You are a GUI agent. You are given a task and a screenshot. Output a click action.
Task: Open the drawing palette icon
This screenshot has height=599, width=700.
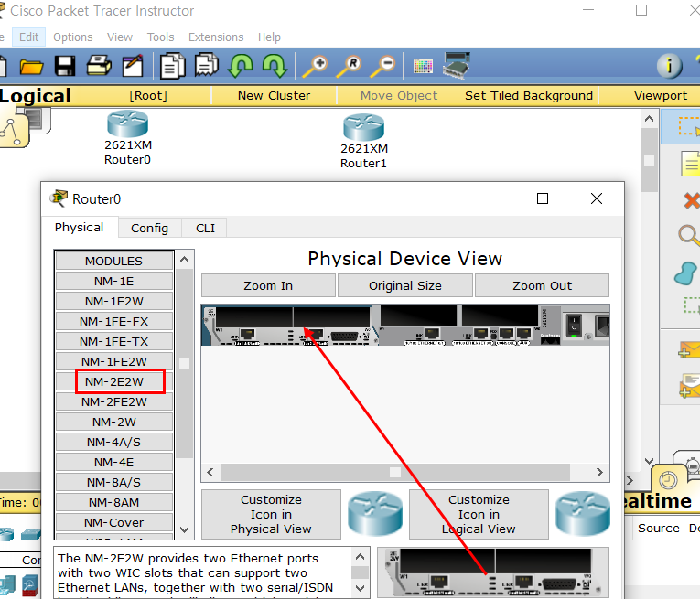click(x=424, y=66)
